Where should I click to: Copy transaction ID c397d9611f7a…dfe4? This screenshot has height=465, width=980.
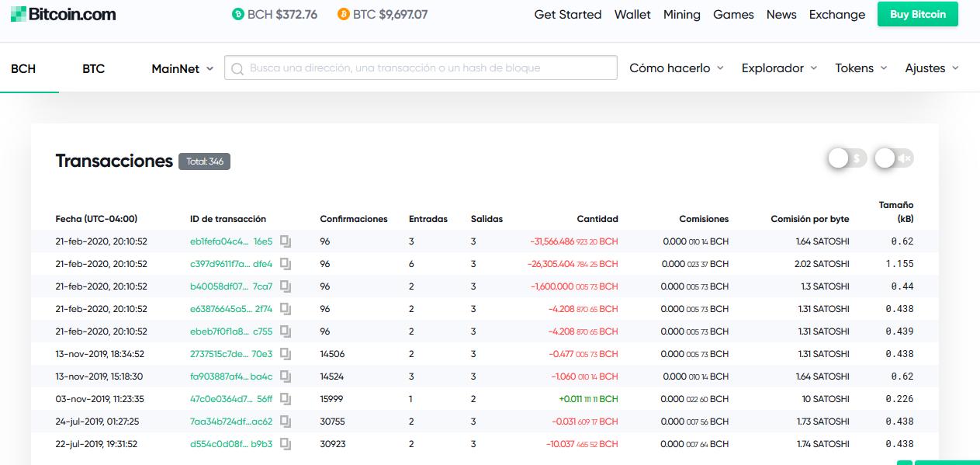tap(286, 264)
